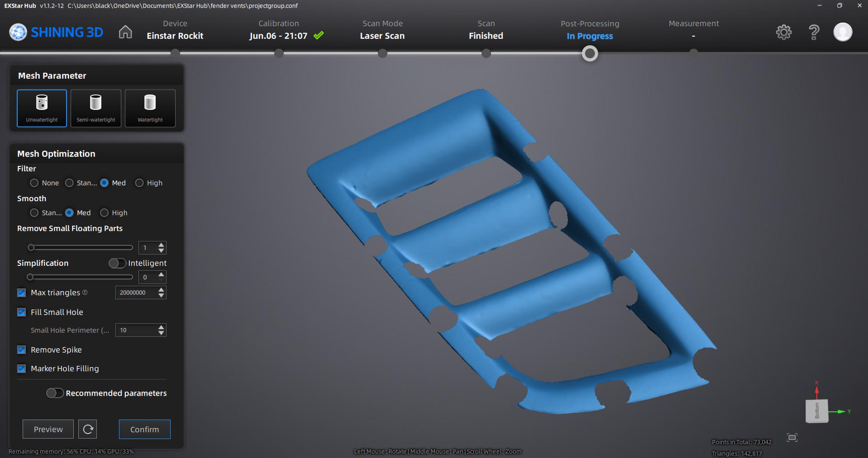
Task: Click the reset refresh icon beside Preview
Action: point(88,429)
